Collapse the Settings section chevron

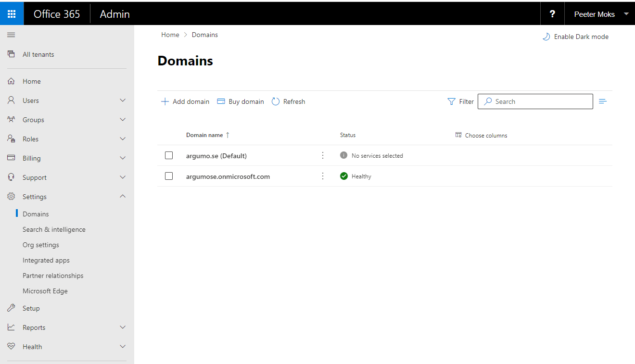click(x=123, y=196)
